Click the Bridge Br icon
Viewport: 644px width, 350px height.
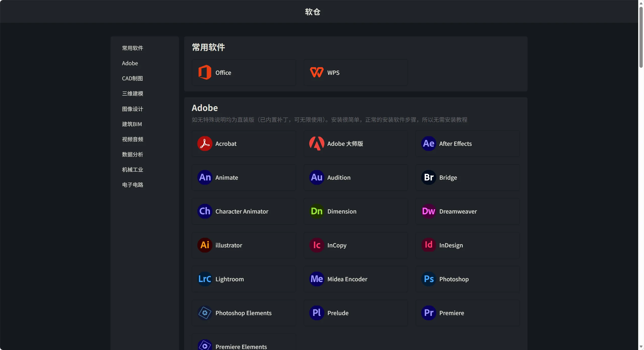tap(428, 177)
